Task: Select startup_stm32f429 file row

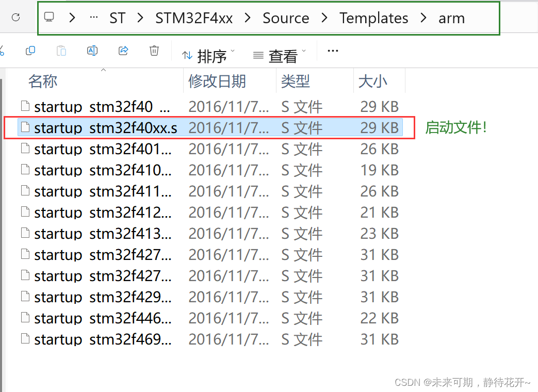Action: [x=210, y=297]
